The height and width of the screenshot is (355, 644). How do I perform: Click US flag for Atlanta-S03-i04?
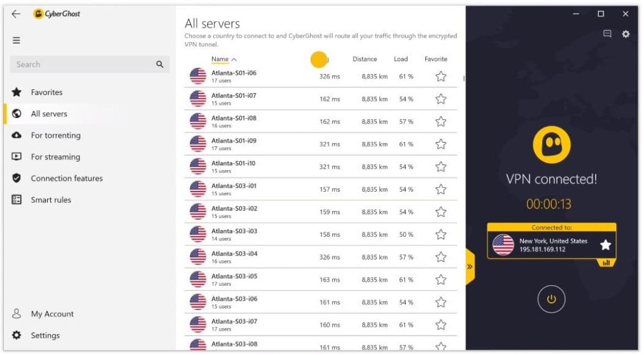pos(198,257)
